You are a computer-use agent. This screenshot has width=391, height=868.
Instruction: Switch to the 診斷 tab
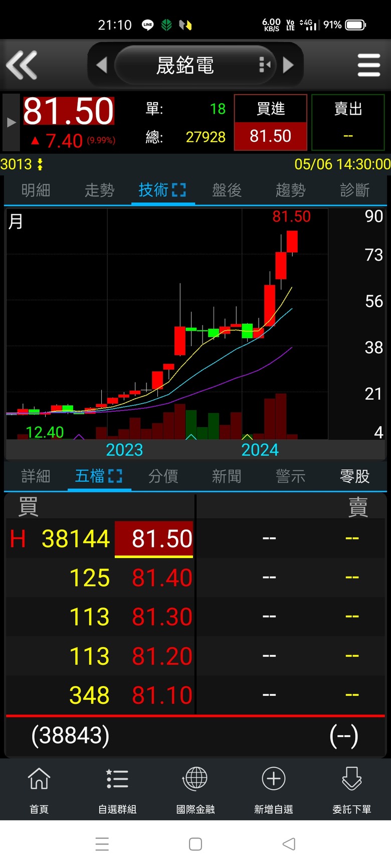[x=355, y=190]
